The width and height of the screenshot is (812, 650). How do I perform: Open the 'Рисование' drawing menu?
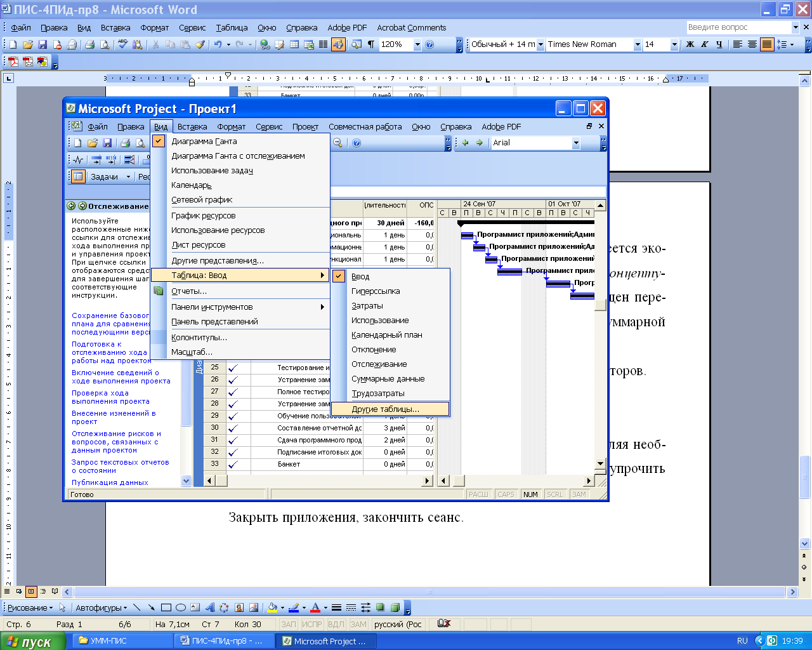pos(30,607)
